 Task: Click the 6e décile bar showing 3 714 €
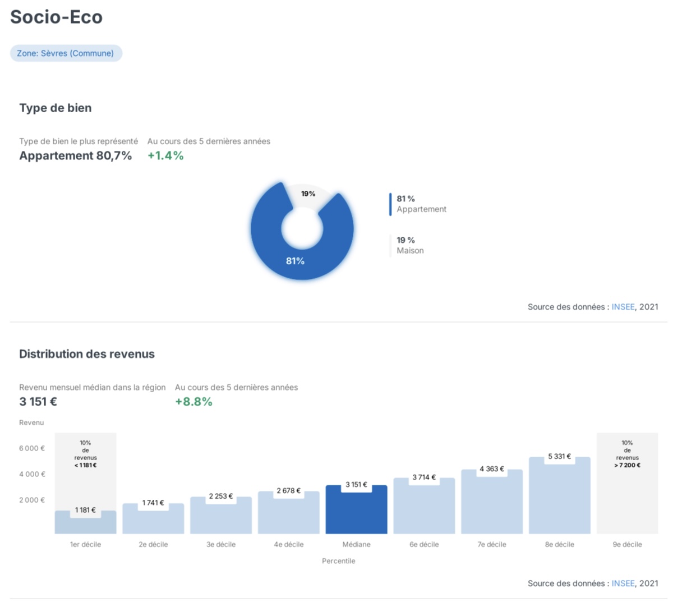coord(424,508)
